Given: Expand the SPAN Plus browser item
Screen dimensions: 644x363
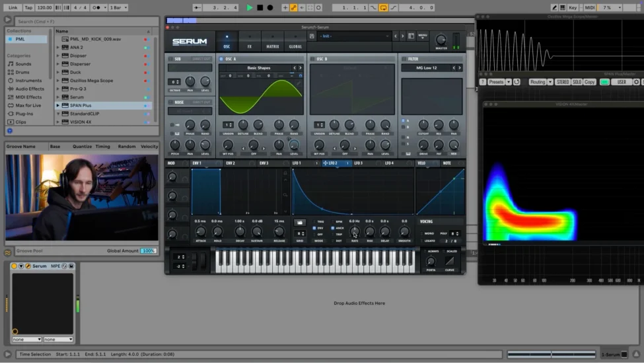Looking at the screenshot, I should [58, 105].
